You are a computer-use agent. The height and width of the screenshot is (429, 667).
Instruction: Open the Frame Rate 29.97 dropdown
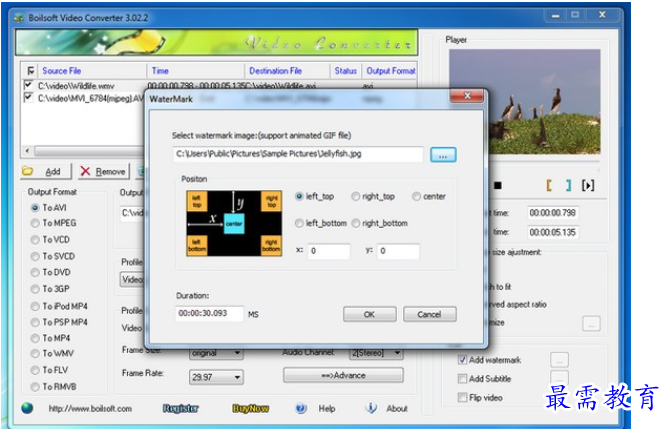pyautogui.click(x=216, y=377)
